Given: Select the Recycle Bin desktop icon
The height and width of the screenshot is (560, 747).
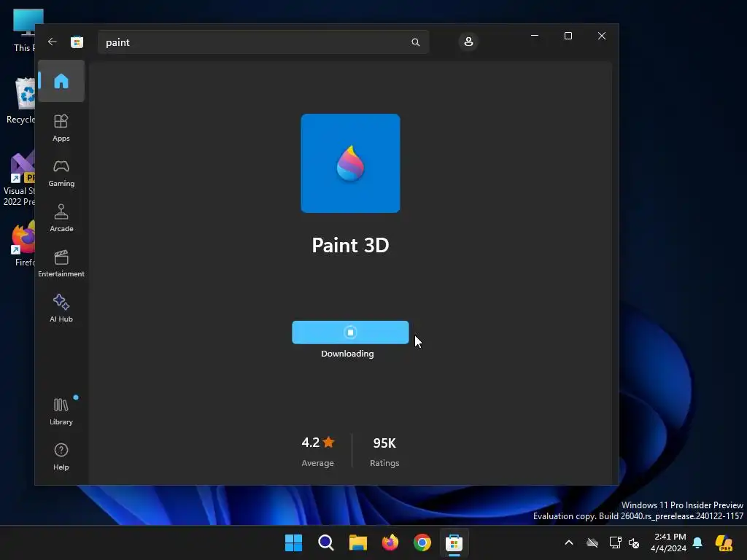Looking at the screenshot, I should click(22, 101).
